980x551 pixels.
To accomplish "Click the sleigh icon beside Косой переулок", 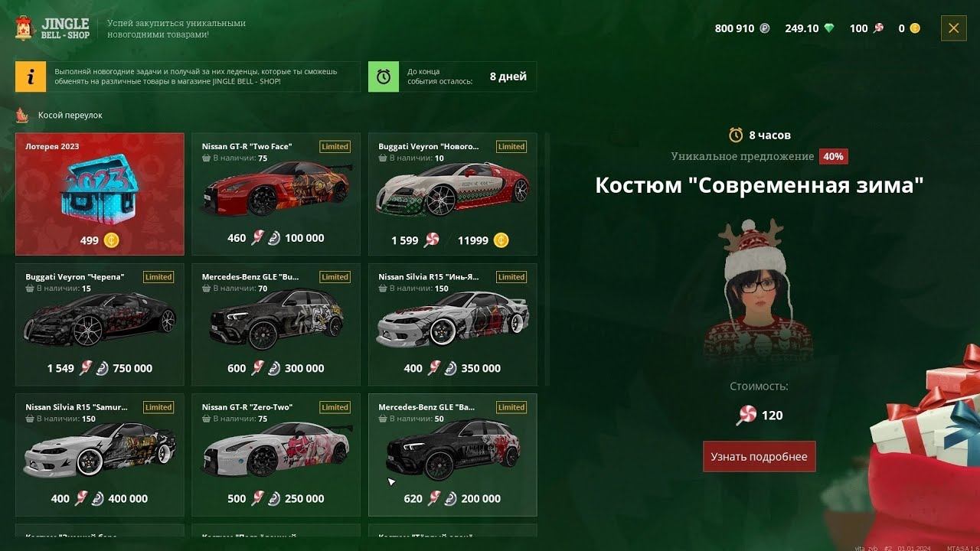I will tap(23, 115).
